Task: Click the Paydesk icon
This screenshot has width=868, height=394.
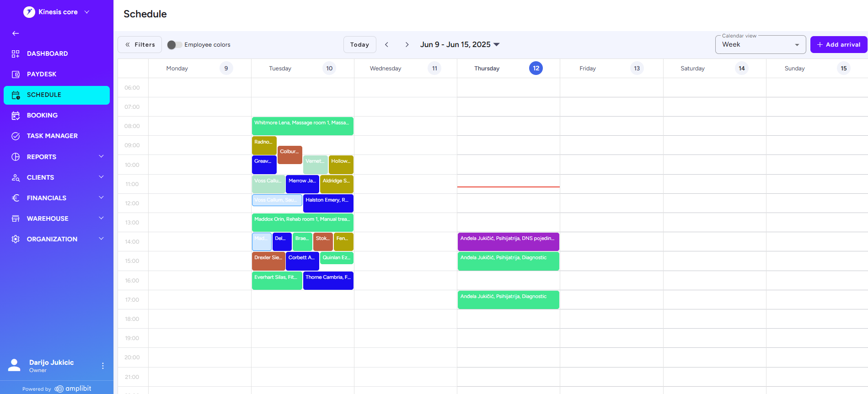Action: click(x=16, y=75)
